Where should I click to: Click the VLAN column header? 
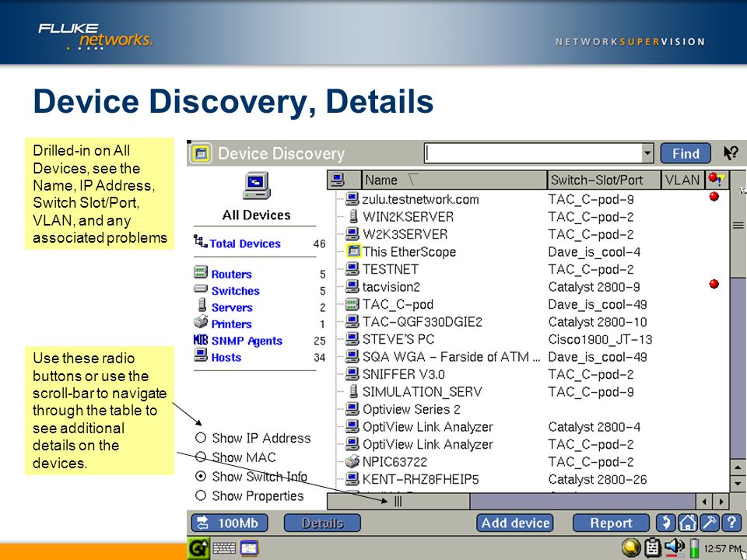click(682, 180)
